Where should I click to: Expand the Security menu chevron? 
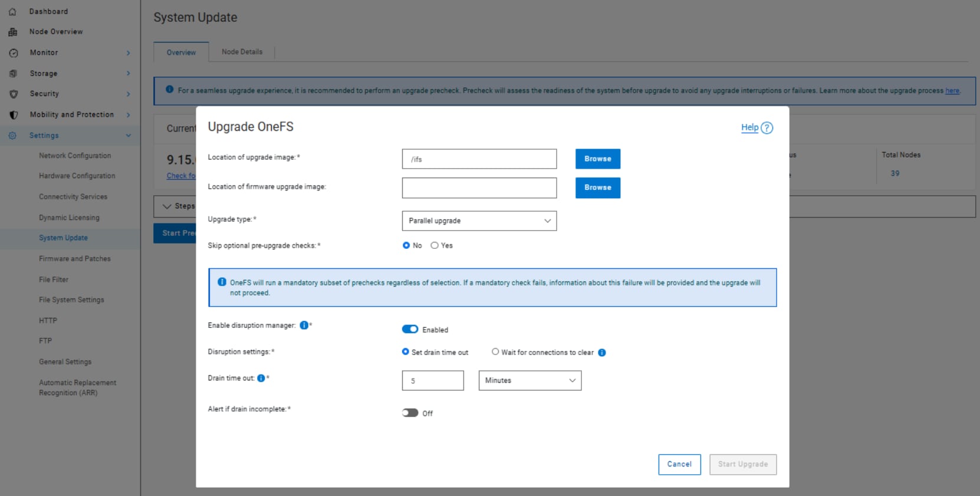coord(128,94)
